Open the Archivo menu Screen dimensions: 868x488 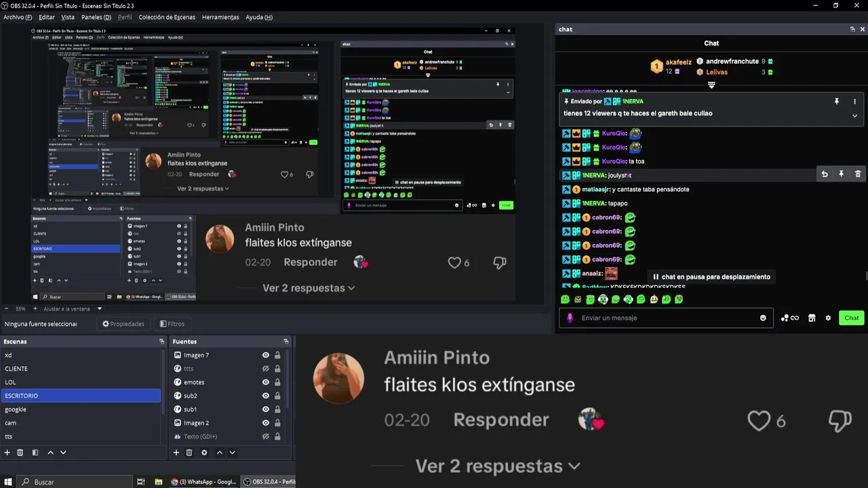(18, 17)
